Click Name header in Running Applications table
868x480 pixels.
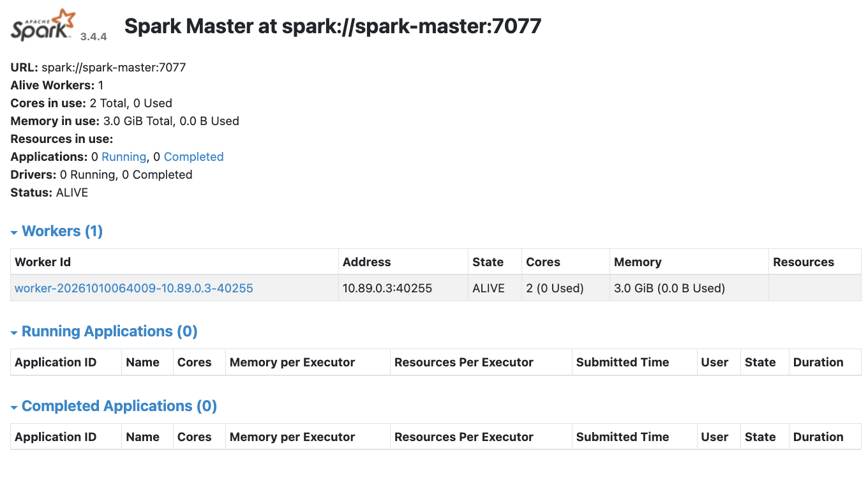[147, 363]
